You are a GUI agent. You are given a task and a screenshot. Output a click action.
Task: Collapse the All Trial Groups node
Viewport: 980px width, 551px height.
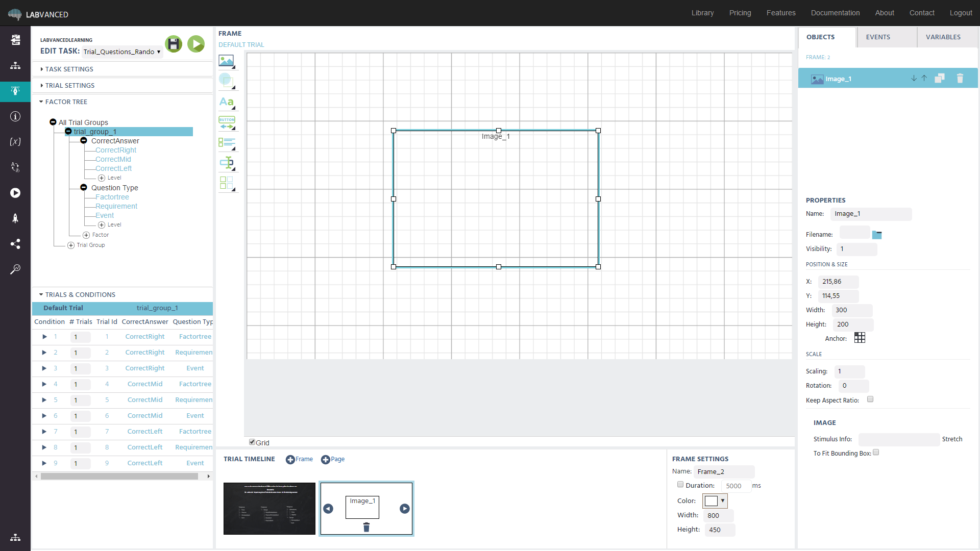(x=53, y=122)
